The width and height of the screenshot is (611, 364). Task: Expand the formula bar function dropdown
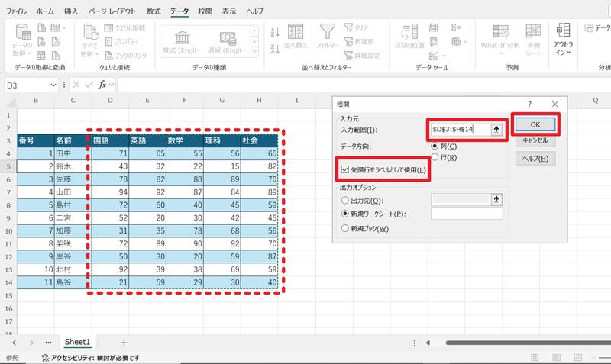(112, 85)
